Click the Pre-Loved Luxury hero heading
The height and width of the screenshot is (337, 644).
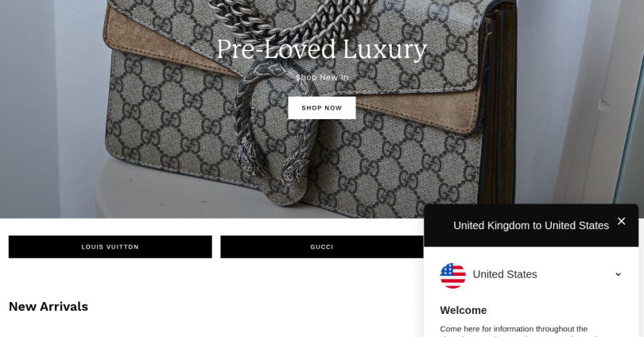point(321,49)
